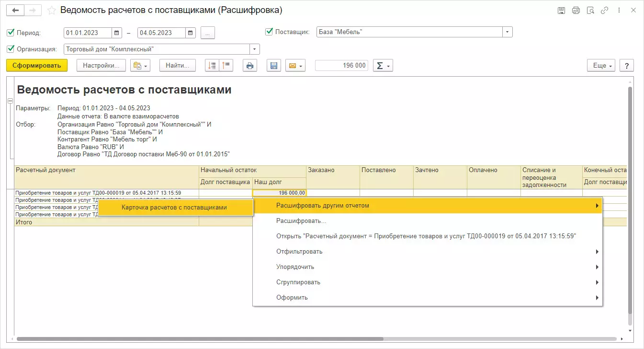
Task: Uncheck the Период checkbox
Action: tap(11, 33)
